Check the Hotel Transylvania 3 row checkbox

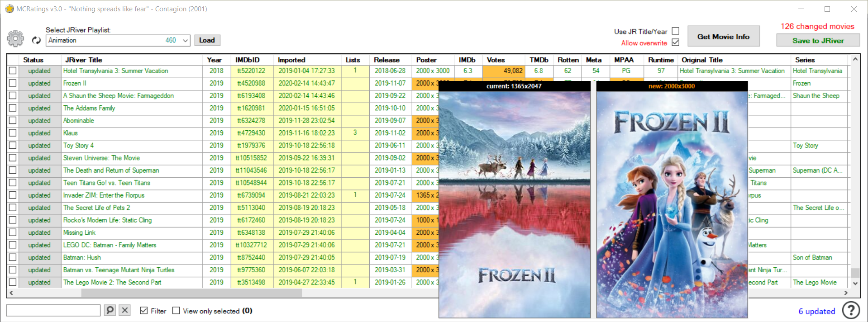(x=13, y=71)
